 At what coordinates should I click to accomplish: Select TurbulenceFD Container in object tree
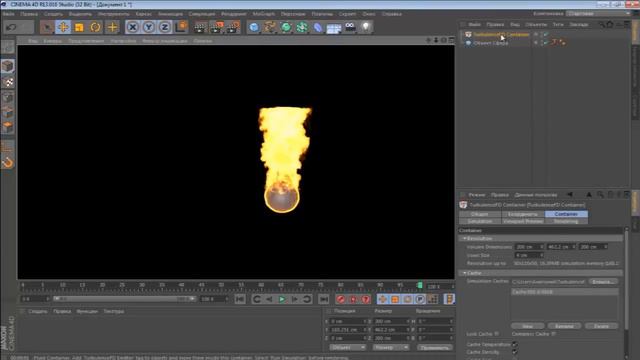pyautogui.click(x=501, y=34)
